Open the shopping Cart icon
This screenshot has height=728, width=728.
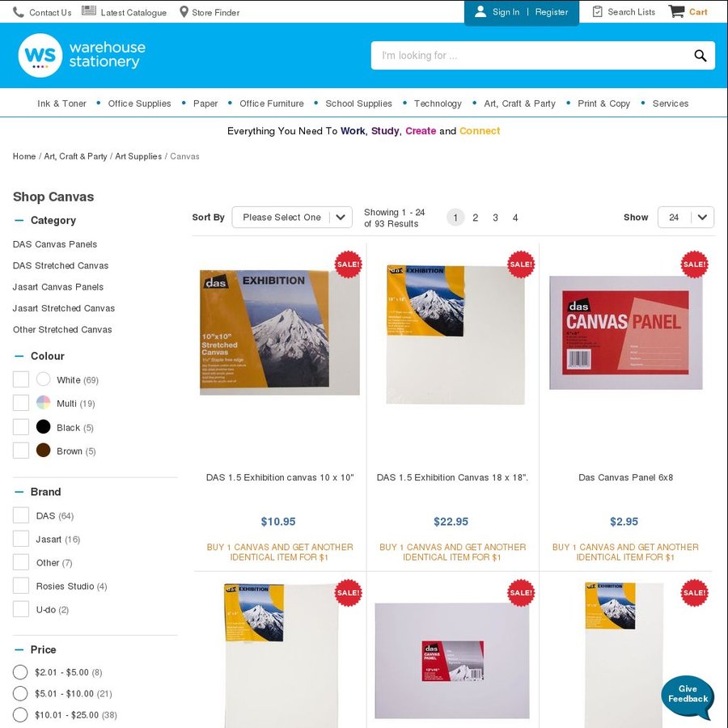[x=676, y=11]
